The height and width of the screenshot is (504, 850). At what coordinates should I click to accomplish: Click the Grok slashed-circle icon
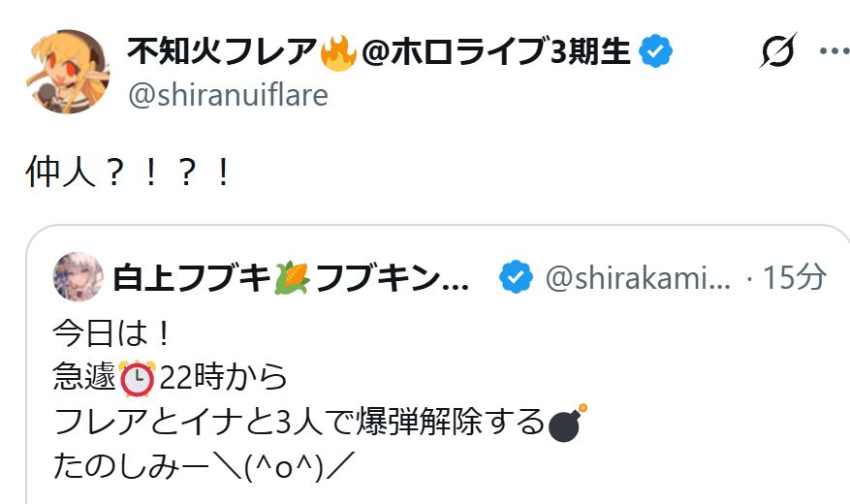778,51
